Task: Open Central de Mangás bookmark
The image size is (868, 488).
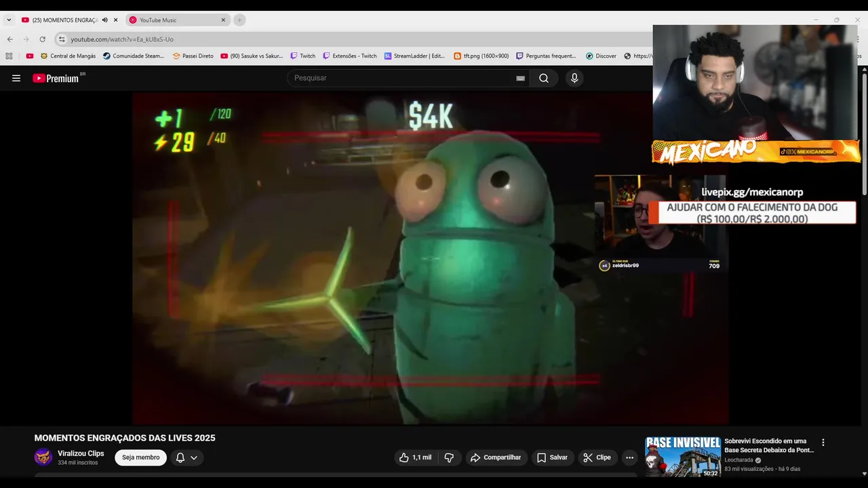Action: tap(68, 56)
